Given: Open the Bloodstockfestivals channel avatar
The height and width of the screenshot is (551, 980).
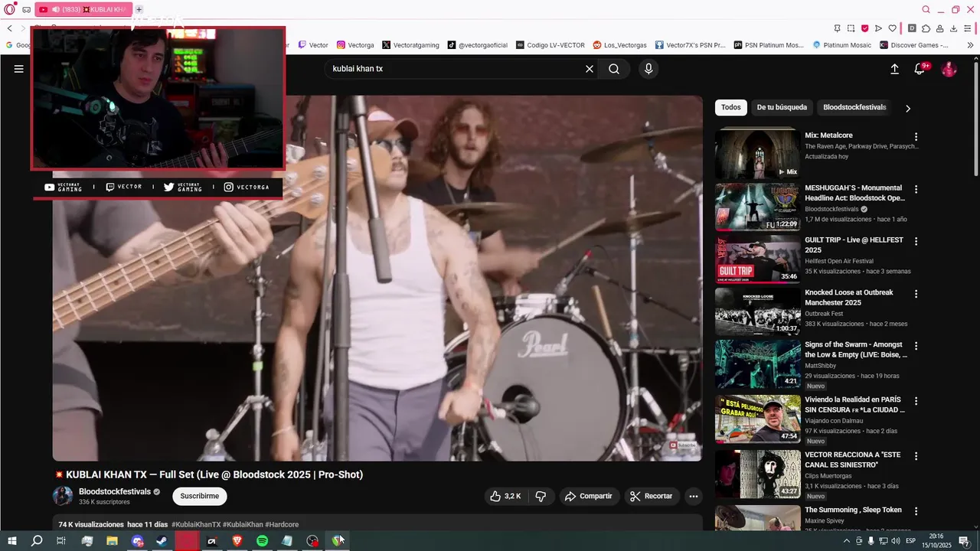Looking at the screenshot, I should 63,496.
